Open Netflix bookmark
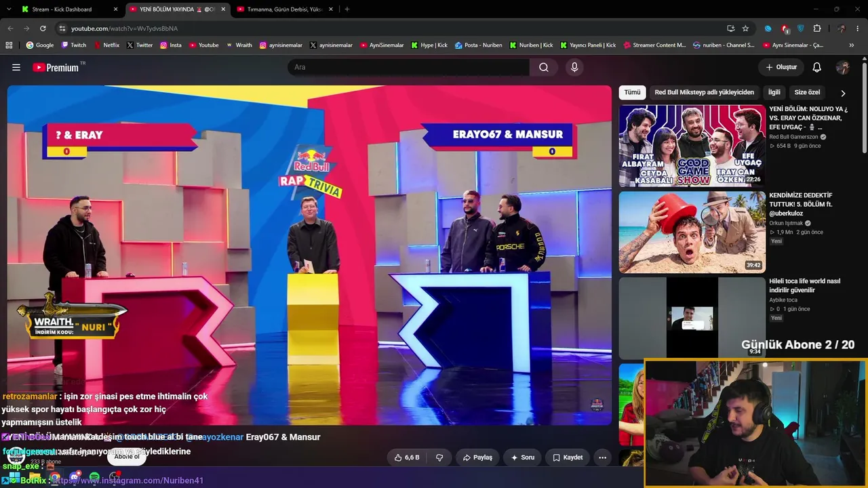The image size is (868, 488). coord(106,45)
